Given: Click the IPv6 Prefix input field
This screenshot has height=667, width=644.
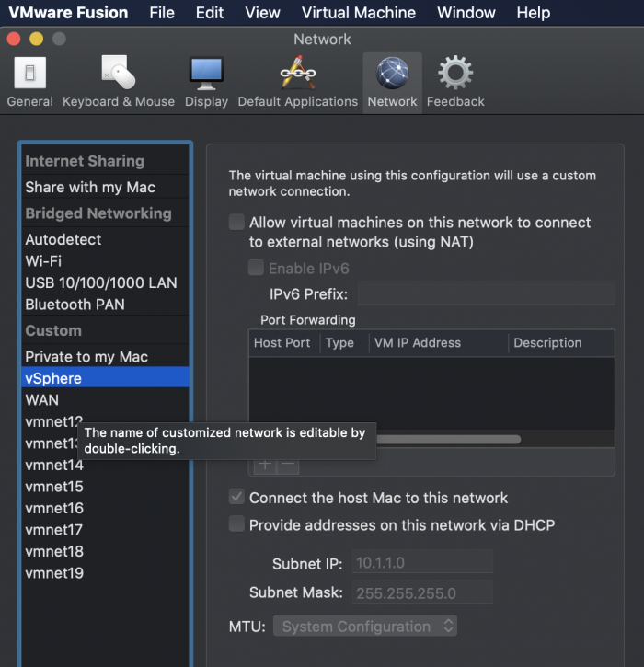Looking at the screenshot, I should click(x=486, y=293).
